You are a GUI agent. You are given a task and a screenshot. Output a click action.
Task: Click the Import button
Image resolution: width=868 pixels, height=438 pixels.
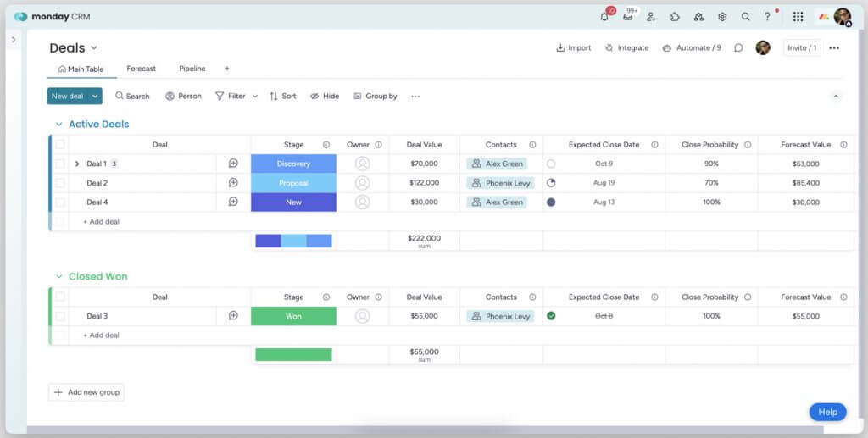coord(574,48)
